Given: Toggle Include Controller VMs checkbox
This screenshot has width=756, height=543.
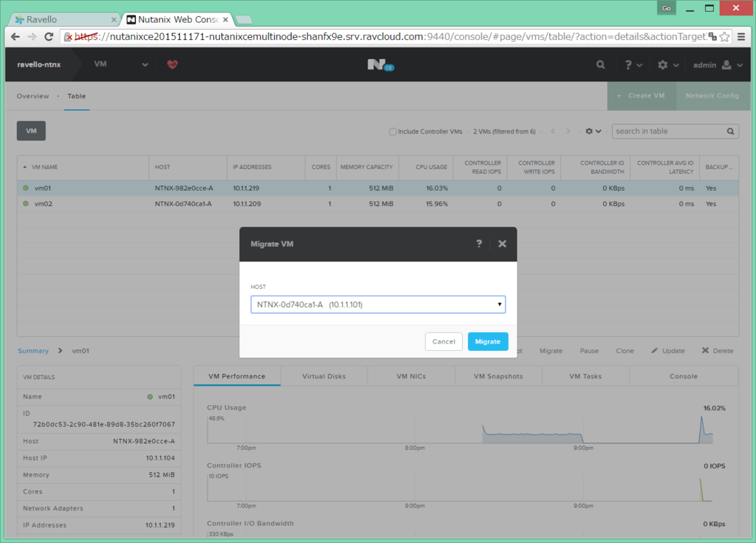Looking at the screenshot, I should 393,132.
